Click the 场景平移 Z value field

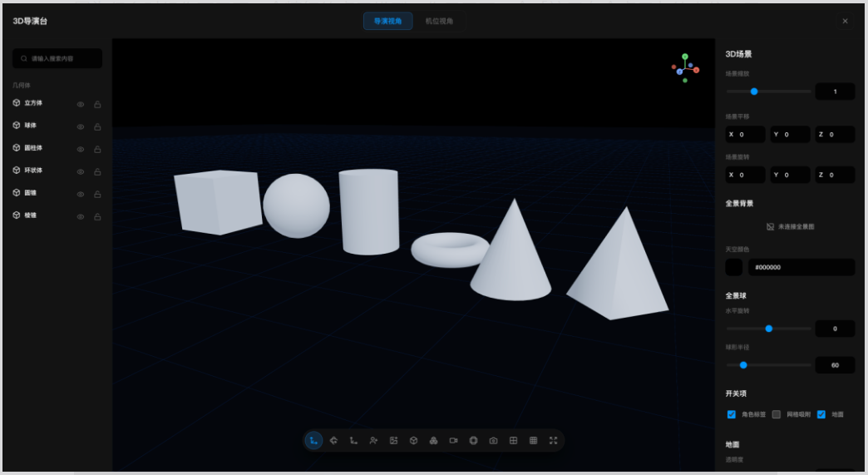(x=835, y=134)
